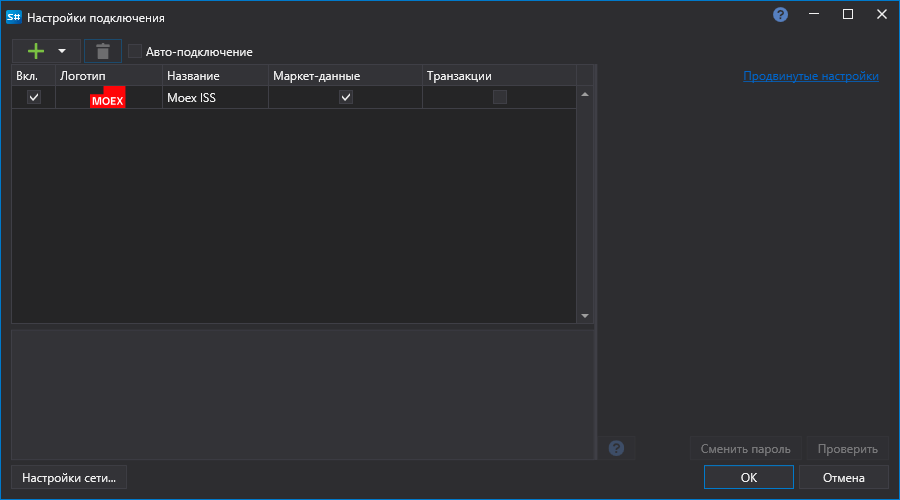Toggle the Авто-подключение checkbox
Screen dimensions: 900x500
click(135, 51)
